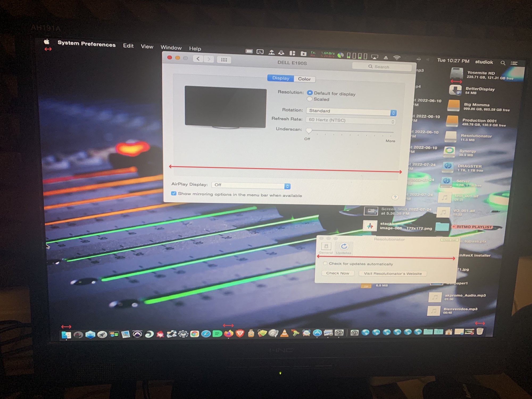The width and height of the screenshot is (532, 399).
Task: Open the Trash in the dock
Action: coord(480,331)
